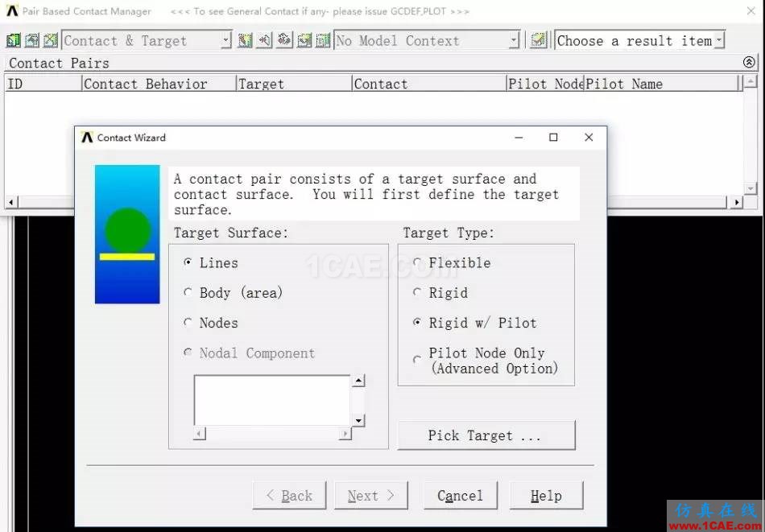Open the Contact Wizard toolbar icon
The width and height of the screenshot is (765, 532).
[13, 40]
